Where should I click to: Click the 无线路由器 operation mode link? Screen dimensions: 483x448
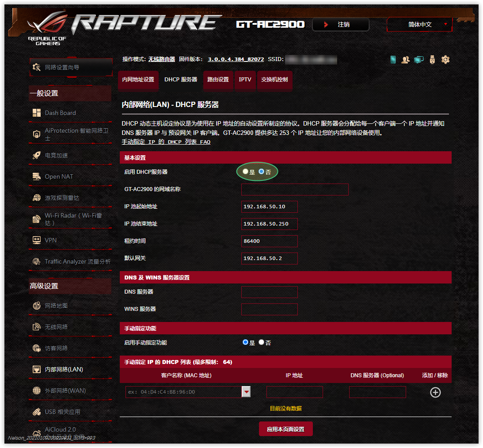(162, 59)
